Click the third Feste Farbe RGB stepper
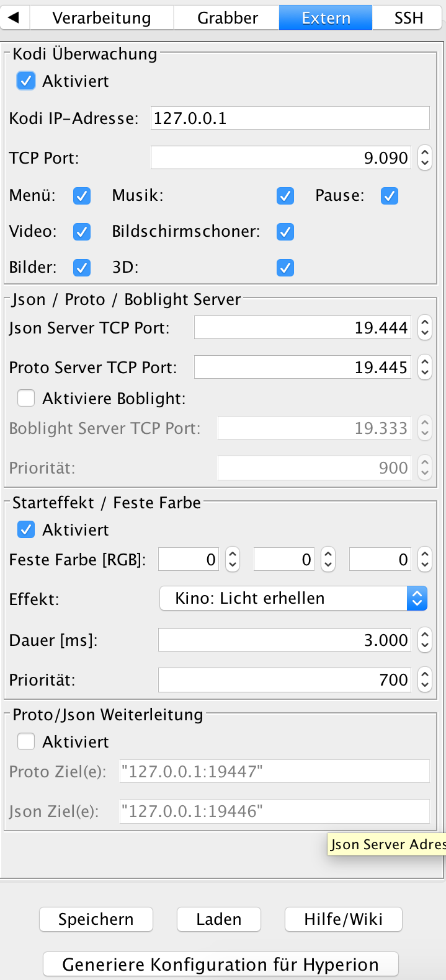Image resolution: width=446 pixels, height=980 pixels. [424, 559]
